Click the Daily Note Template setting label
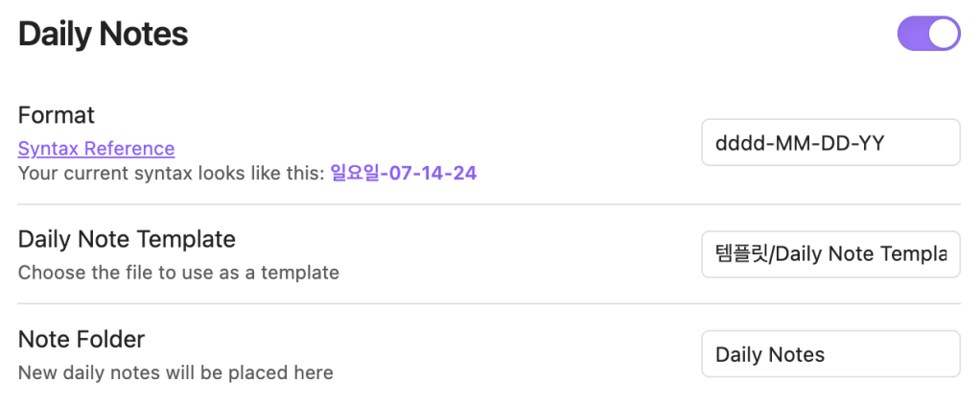Image resolution: width=980 pixels, height=407 pixels. point(127,238)
